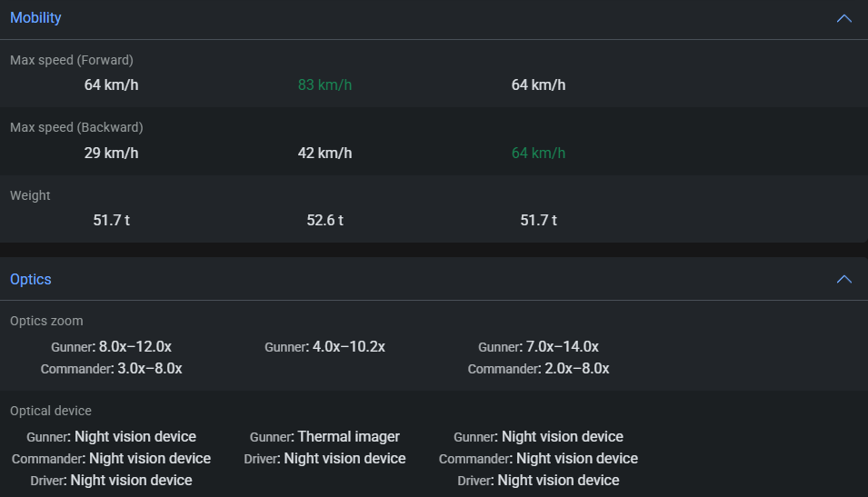
Task: Click the Optical device row label
Action: point(51,411)
